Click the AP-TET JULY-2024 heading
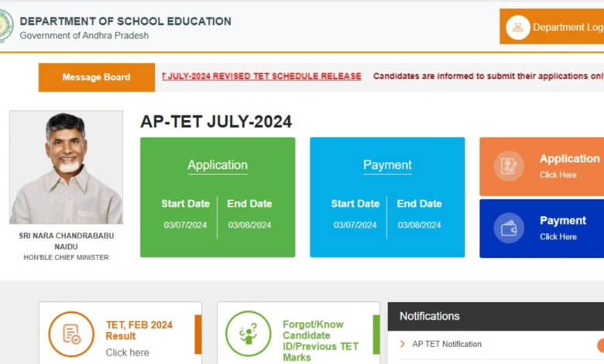604x364 pixels. point(216,122)
